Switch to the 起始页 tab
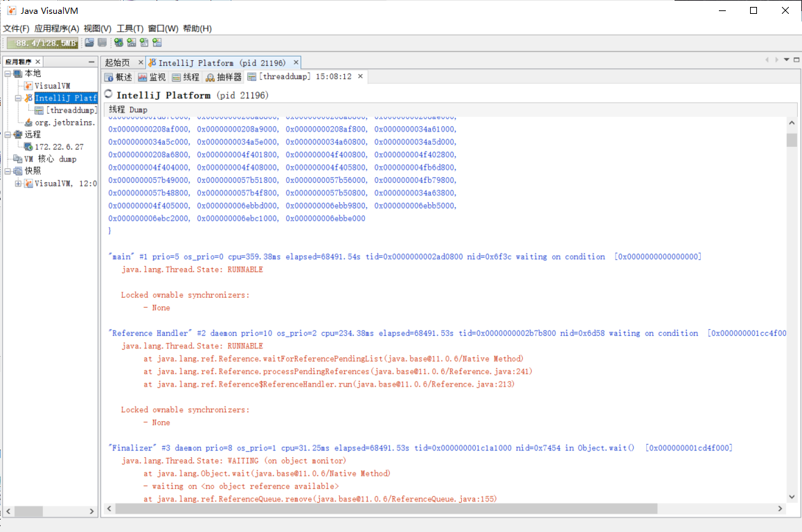The image size is (802, 532). 117,62
